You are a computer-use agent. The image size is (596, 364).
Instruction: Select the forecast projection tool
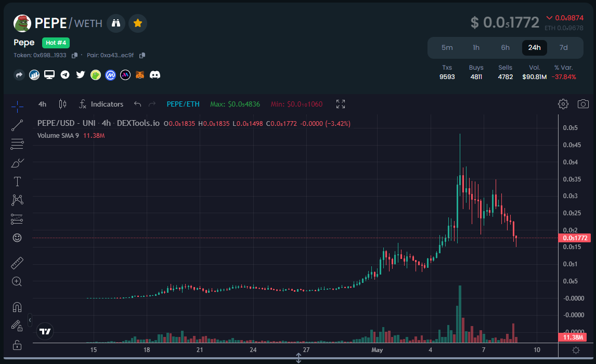17,219
